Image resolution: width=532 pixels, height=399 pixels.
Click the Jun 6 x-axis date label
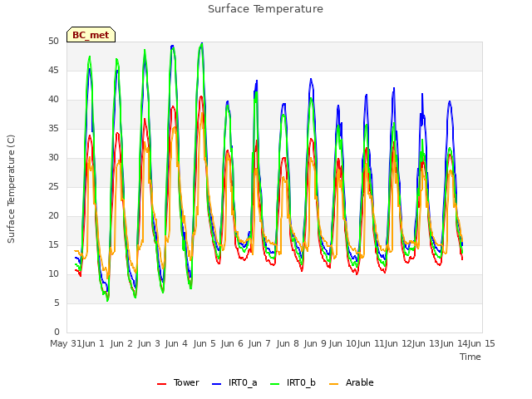[x=232, y=343]
